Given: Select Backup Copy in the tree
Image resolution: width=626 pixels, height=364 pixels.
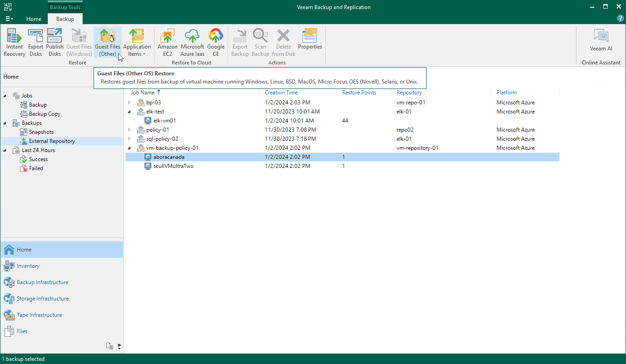Looking at the screenshot, I should point(45,114).
